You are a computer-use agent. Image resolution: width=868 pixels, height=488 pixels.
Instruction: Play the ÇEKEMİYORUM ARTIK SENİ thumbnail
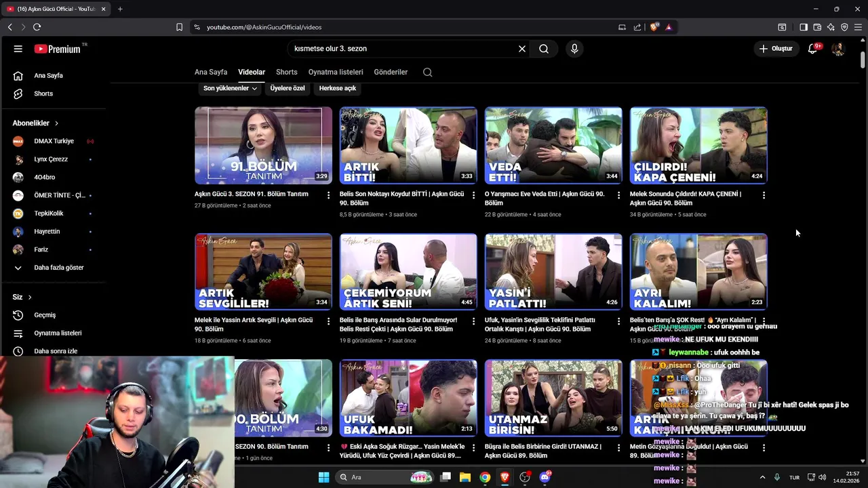click(x=408, y=272)
